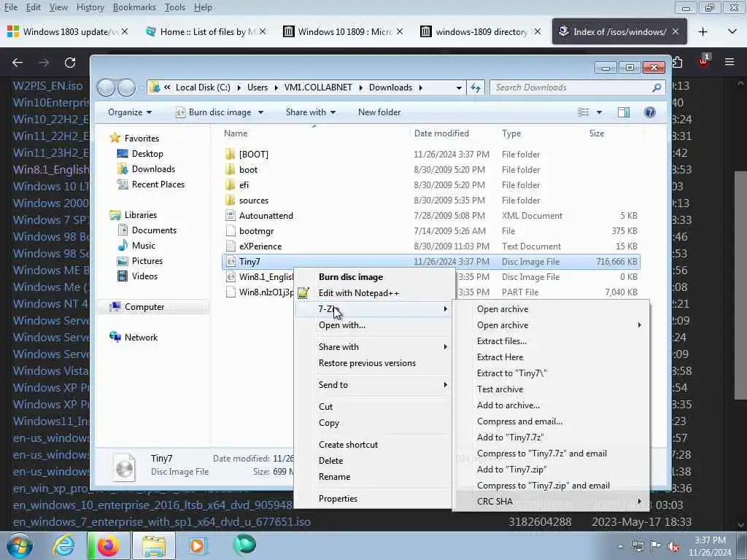Image resolution: width=747 pixels, height=560 pixels.
Task: Expand the CRC SHA submenu
Action: (553, 502)
